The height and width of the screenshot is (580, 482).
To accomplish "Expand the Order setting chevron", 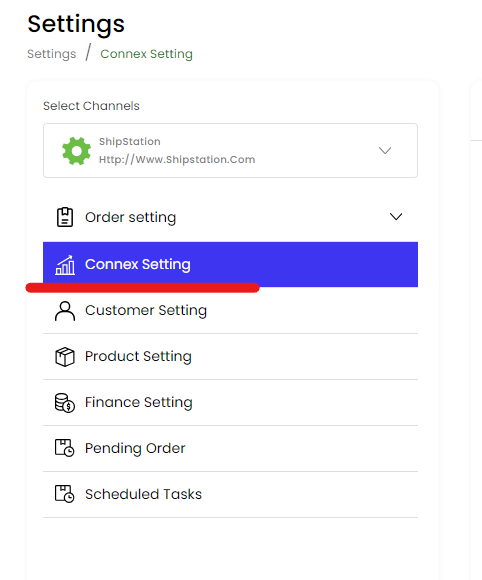I will click(396, 217).
